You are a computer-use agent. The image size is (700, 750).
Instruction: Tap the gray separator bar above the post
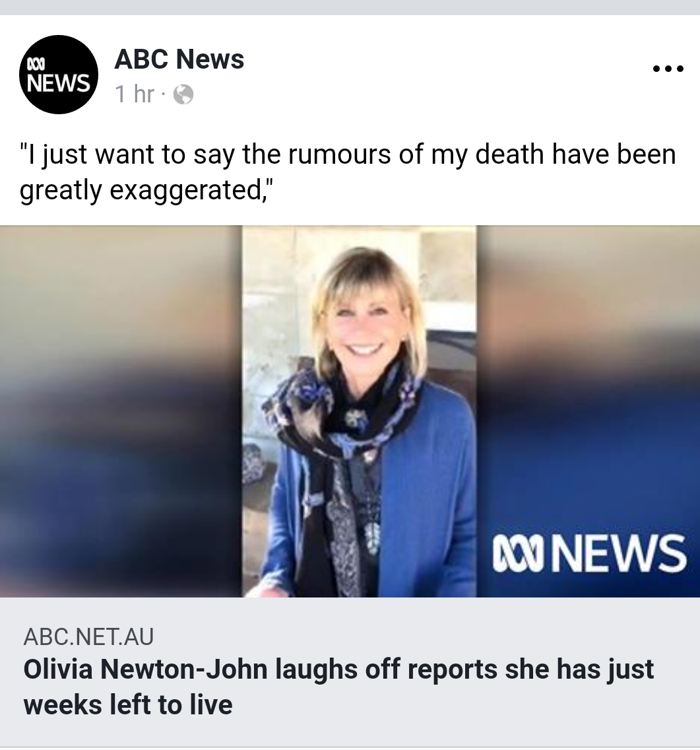pos(350,7)
